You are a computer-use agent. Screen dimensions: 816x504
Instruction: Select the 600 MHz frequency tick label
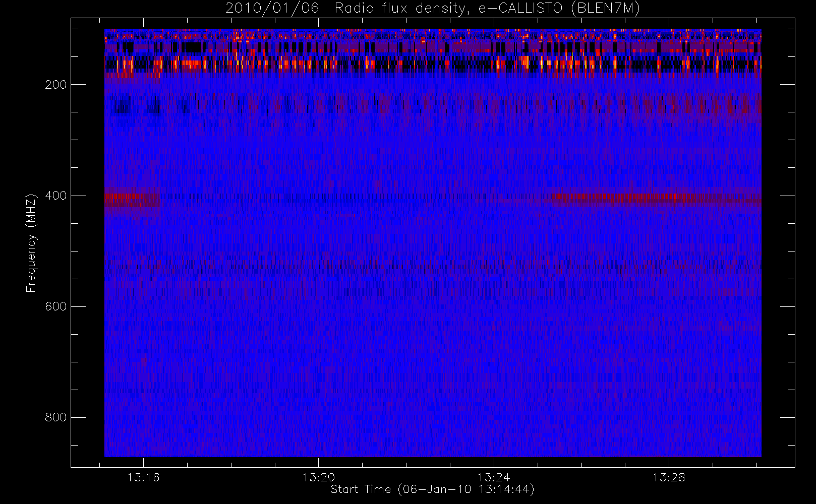[55, 306]
